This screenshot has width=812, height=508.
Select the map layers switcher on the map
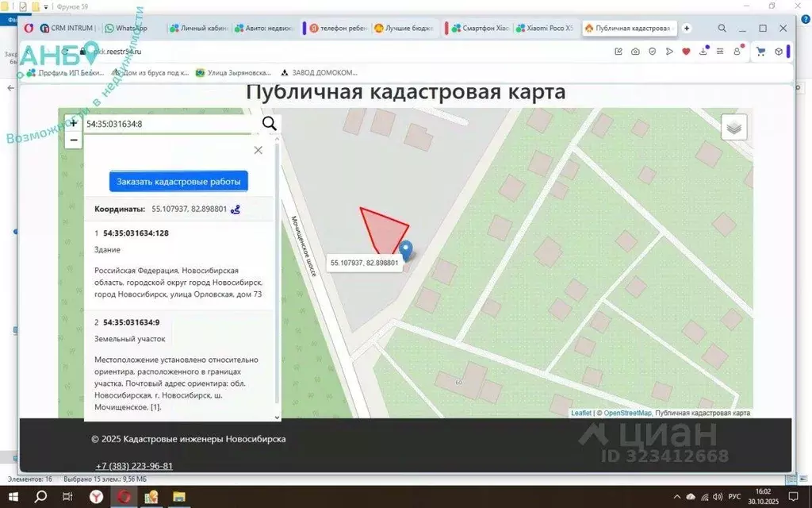[x=733, y=126]
